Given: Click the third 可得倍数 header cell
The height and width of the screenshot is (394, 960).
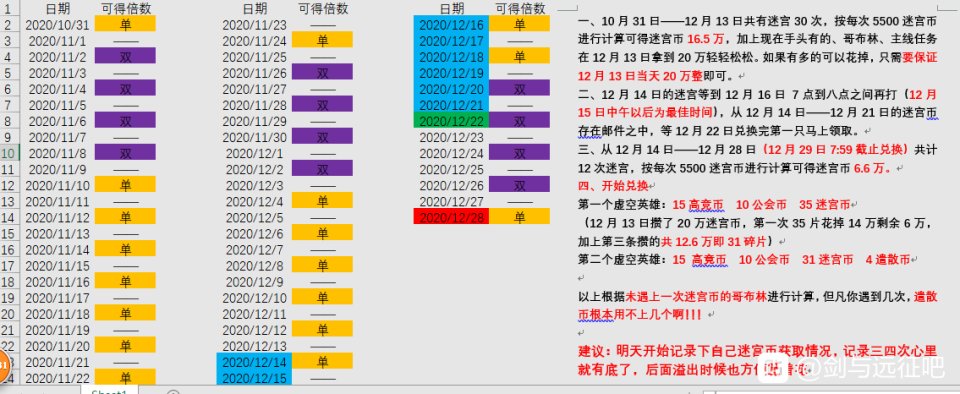Looking at the screenshot, I should (x=519, y=9).
